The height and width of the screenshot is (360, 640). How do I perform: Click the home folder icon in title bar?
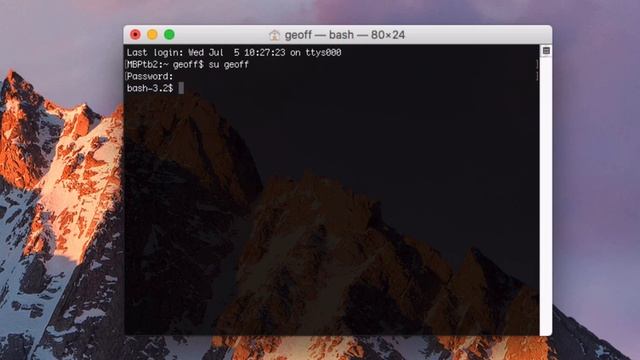(x=275, y=35)
